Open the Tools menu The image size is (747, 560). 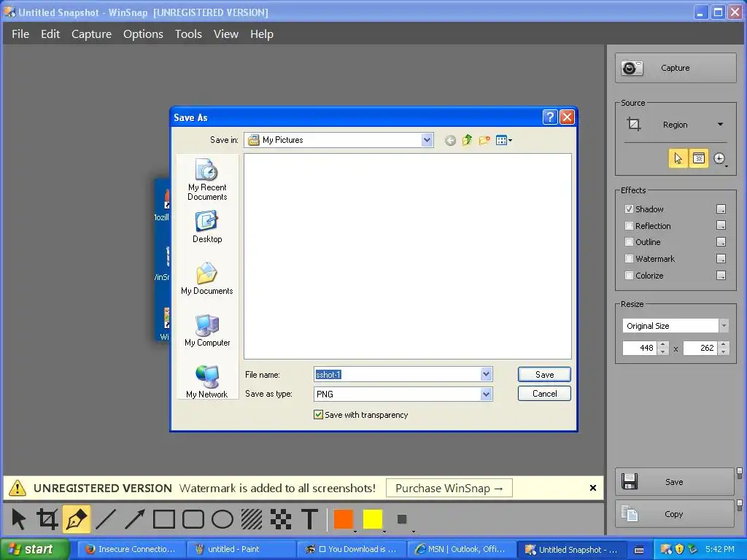coord(188,34)
